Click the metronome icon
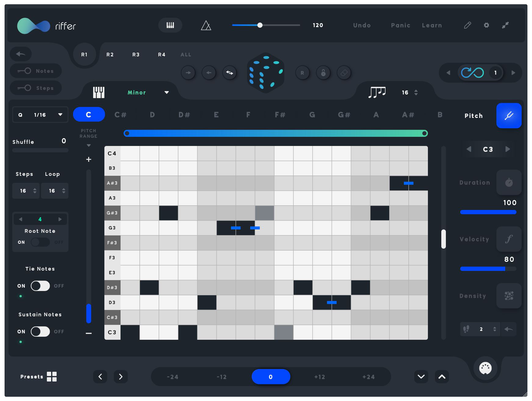Viewport: 532px width, 401px height. click(206, 25)
